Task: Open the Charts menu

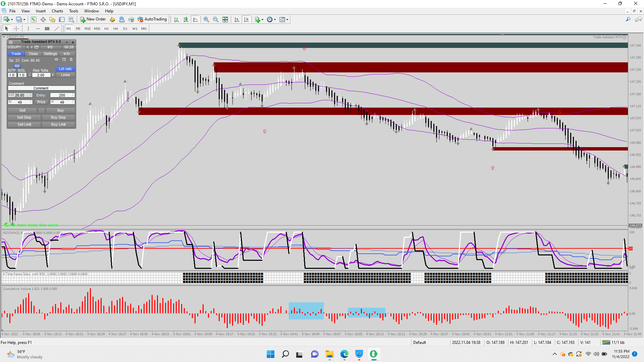Action: coord(57,11)
